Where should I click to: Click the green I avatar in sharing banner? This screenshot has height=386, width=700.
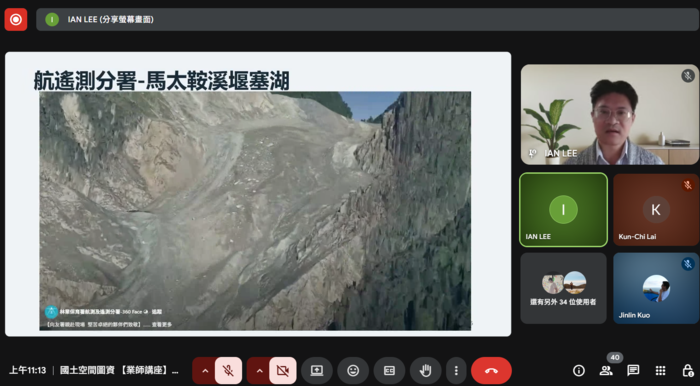pyautogui.click(x=52, y=19)
